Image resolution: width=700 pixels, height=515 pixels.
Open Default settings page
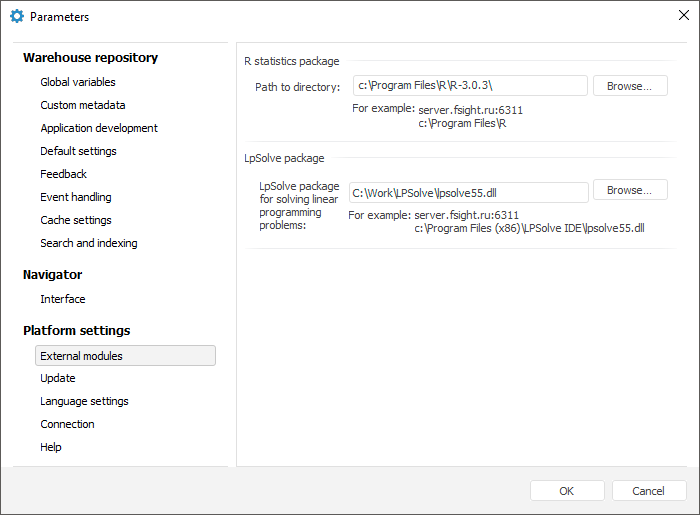(x=78, y=151)
